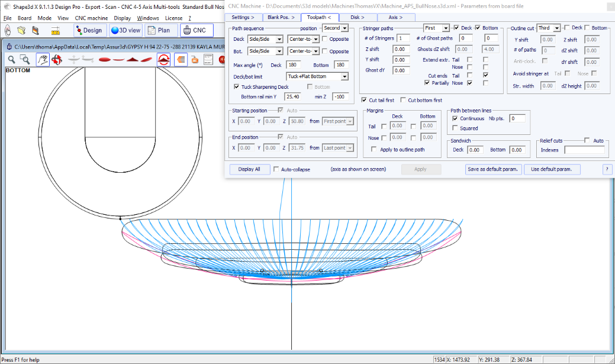
Task: Open the CNC machine menu
Action: 91,18
